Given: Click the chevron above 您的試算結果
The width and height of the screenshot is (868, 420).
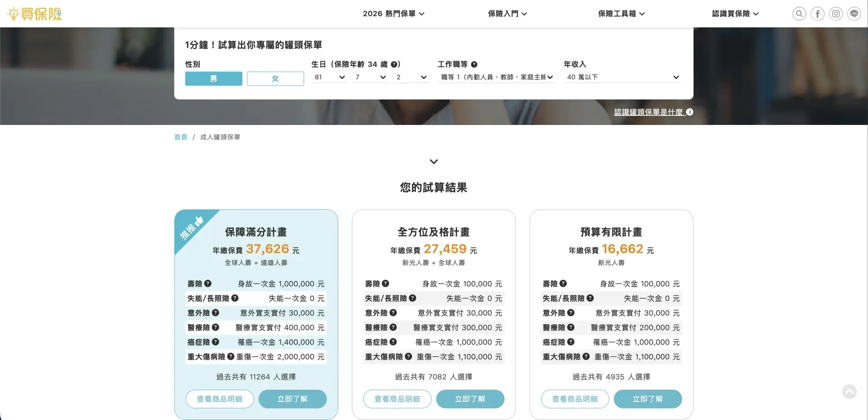Looking at the screenshot, I should click(x=434, y=162).
